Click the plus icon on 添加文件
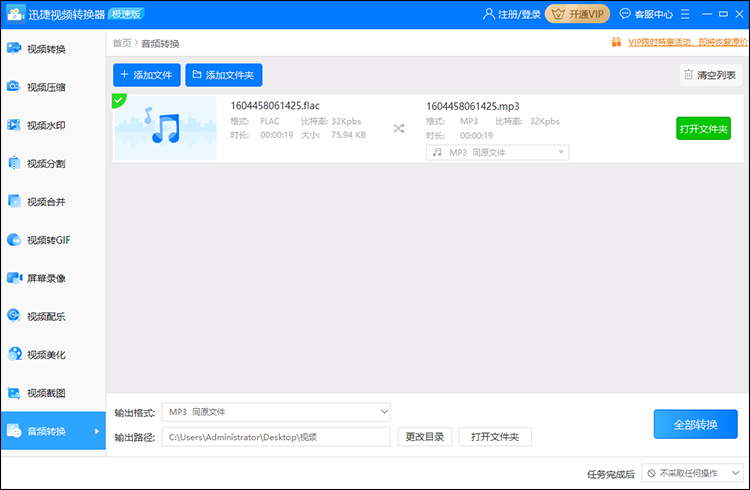This screenshot has width=750, height=490. coord(124,75)
